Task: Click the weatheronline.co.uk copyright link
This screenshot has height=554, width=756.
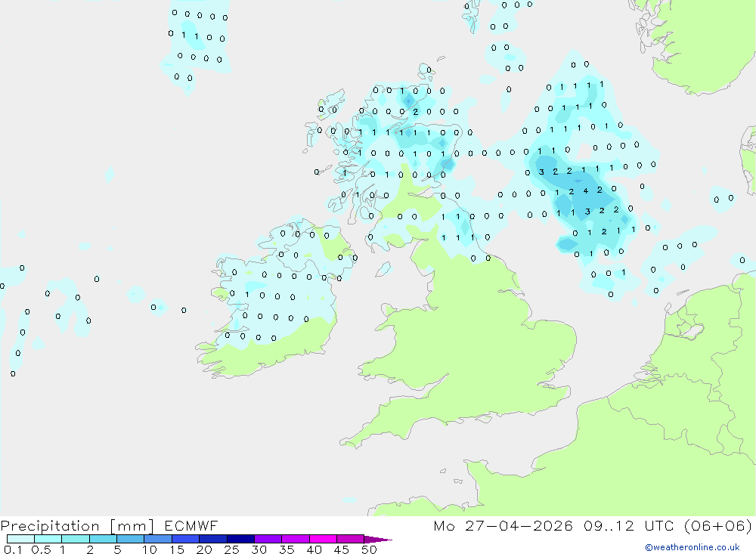Action: tap(692, 547)
